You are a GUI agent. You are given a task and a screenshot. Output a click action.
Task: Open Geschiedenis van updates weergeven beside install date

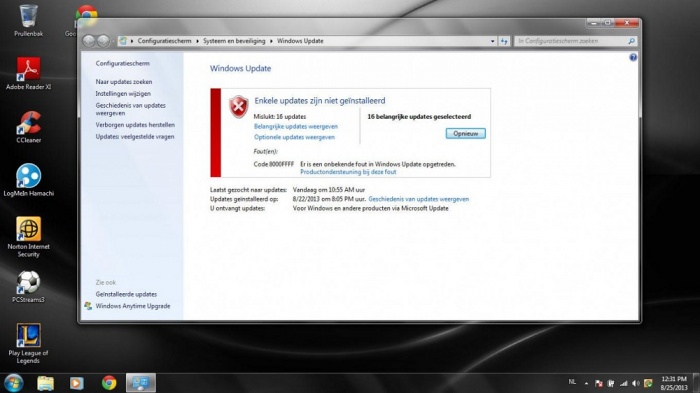418,199
